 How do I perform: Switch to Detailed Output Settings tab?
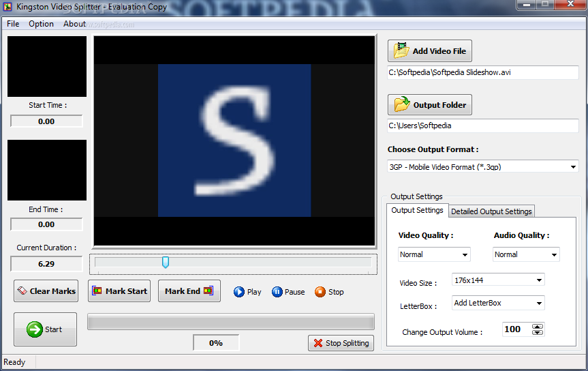tap(491, 211)
